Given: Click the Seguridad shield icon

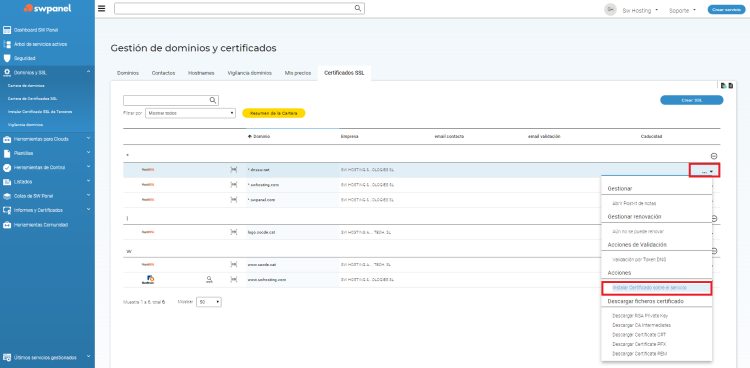Looking at the screenshot, I should point(7,58).
